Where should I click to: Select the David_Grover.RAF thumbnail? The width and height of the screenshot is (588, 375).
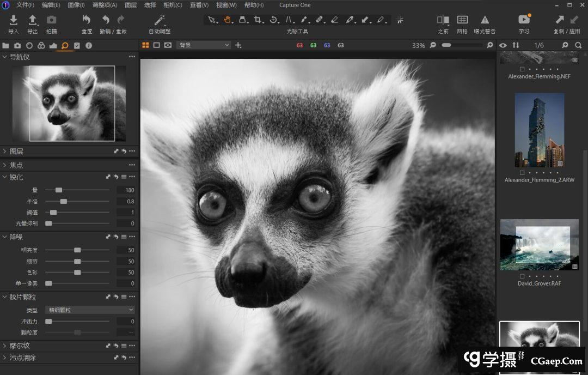(x=539, y=244)
